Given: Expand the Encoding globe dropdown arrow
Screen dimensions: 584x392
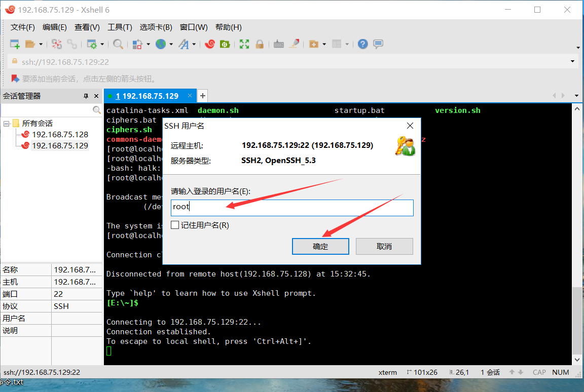Looking at the screenshot, I should 171,44.
